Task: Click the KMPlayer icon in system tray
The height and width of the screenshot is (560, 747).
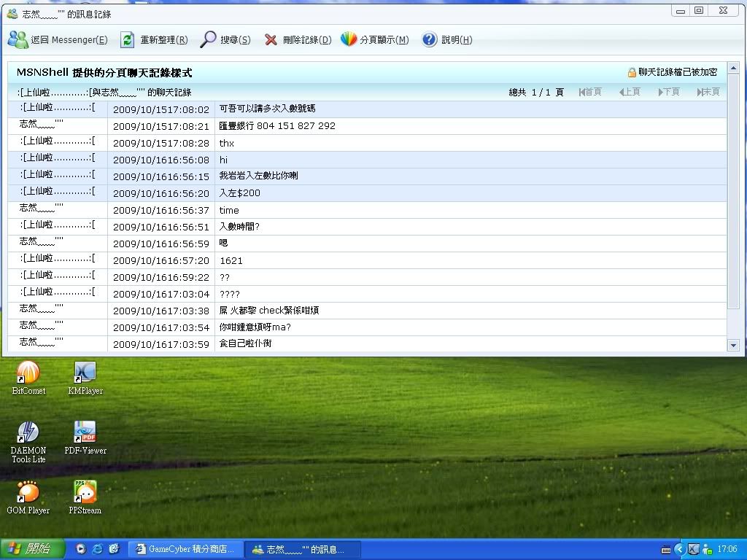Action: click(694, 549)
